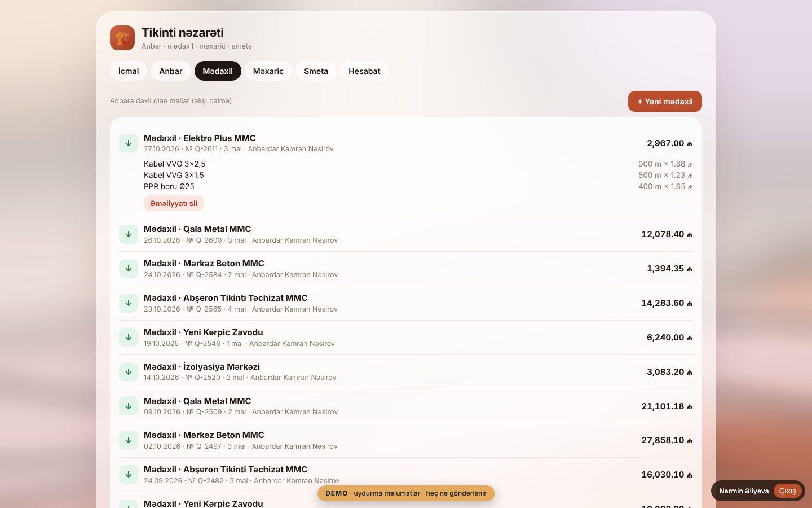Expand the Abşeron Tikinti Təchizat 24.09.2026 entry
812x508 pixels.
point(406,475)
